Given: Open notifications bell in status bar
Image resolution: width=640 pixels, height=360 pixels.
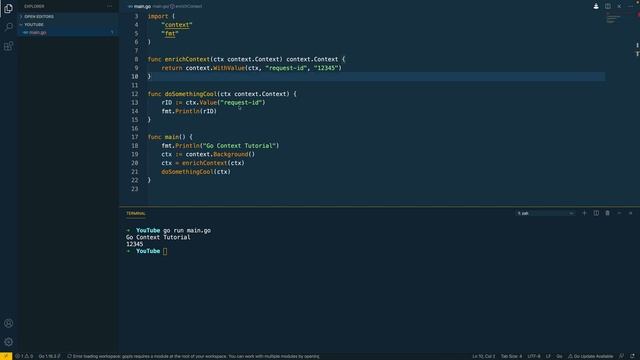Looking at the screenshot, I should point(632,356).
